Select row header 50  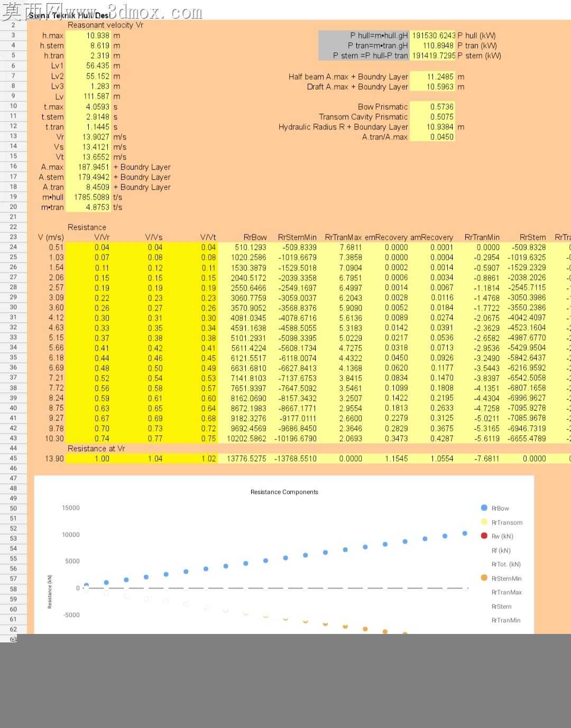[x=13, y=508]
